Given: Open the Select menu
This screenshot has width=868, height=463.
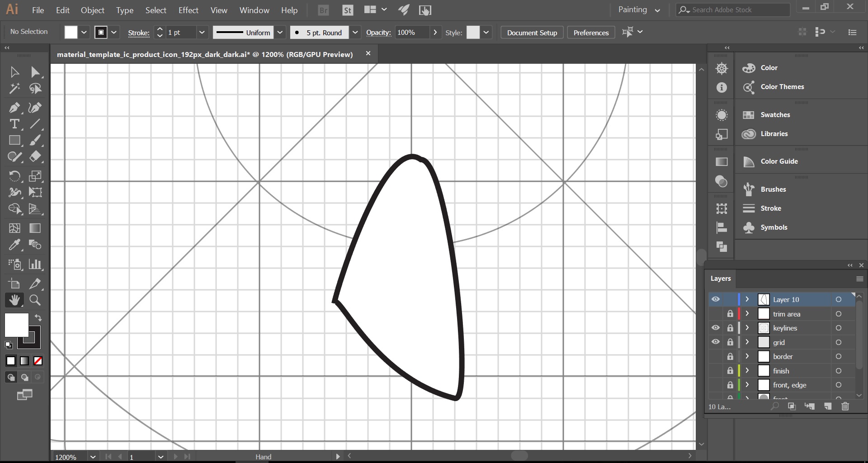Looking at the screenshot, I should (x=156, y=10).
